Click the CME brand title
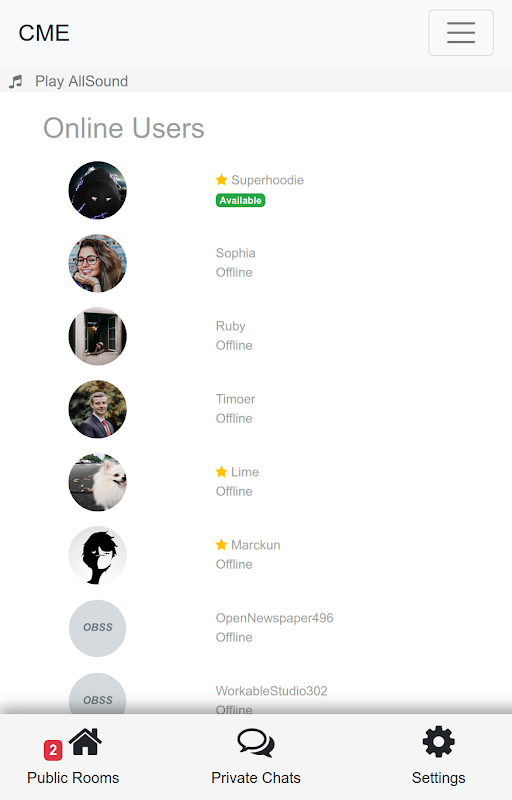512x800 pixels. point(44,33)
